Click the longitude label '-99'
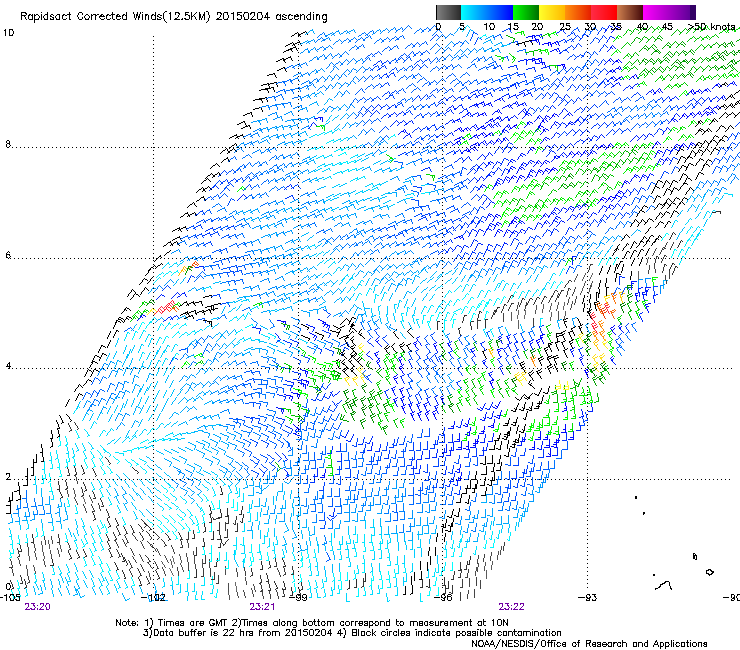The width and height of the screenshot is (740, 650). point(298,598)
